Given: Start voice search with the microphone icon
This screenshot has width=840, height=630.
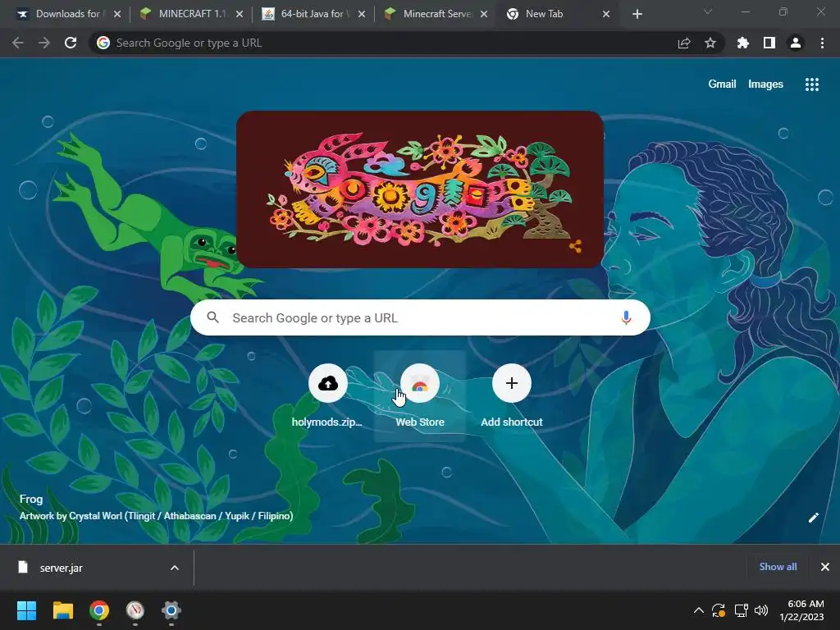Looking at the screenshot, I should pyautogui.click(x=626, y=317).
